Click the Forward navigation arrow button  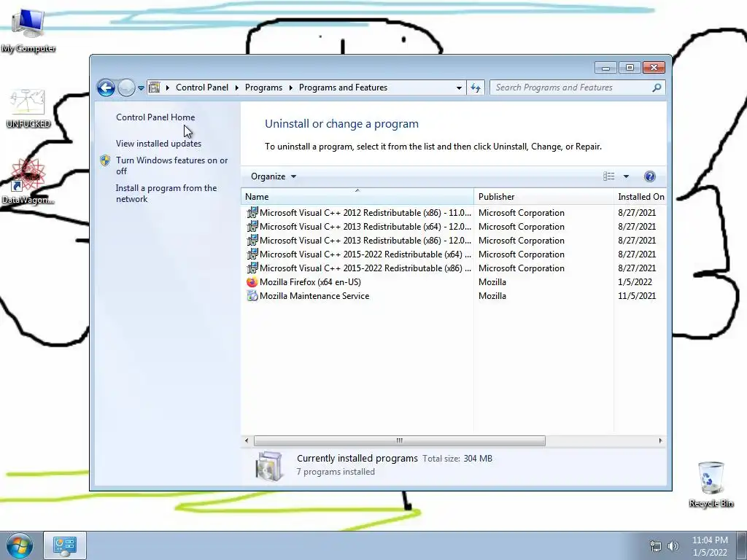click(126, 87)
